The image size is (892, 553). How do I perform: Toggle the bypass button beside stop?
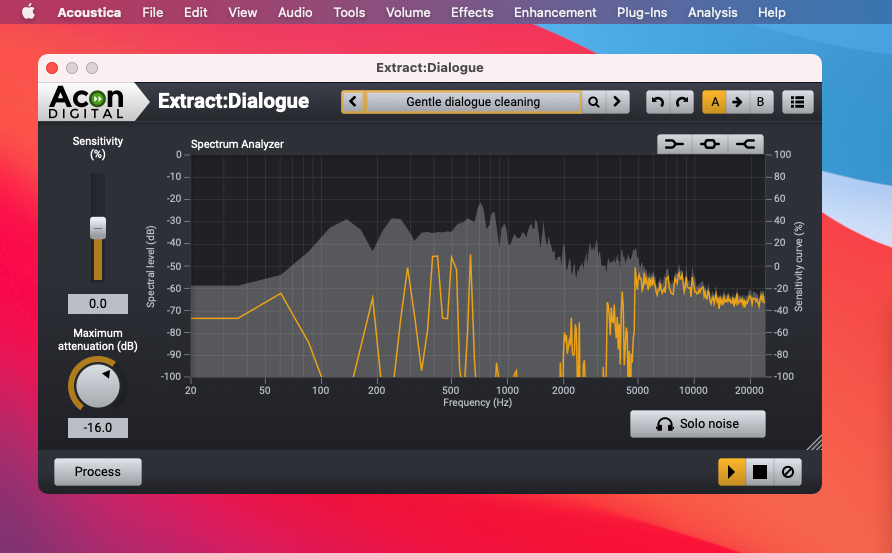tap(788, 472)
